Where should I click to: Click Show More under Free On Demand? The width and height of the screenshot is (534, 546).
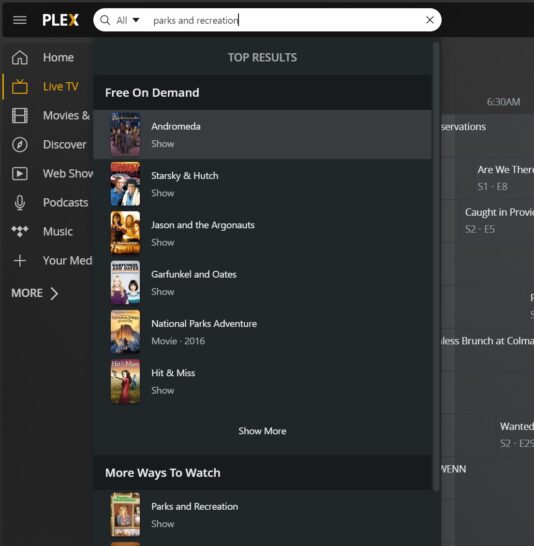pyautogui.click(x=262, y=431)
